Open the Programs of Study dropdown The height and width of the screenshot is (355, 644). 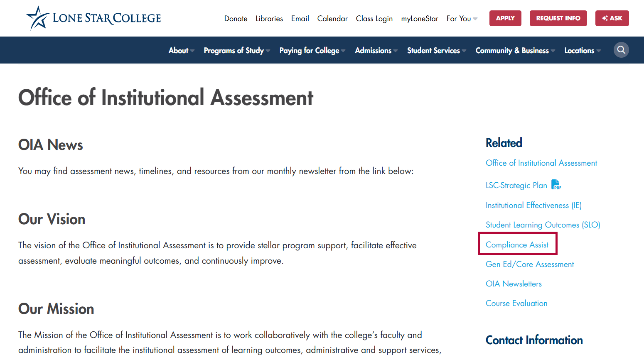click(x=237, y=50)
